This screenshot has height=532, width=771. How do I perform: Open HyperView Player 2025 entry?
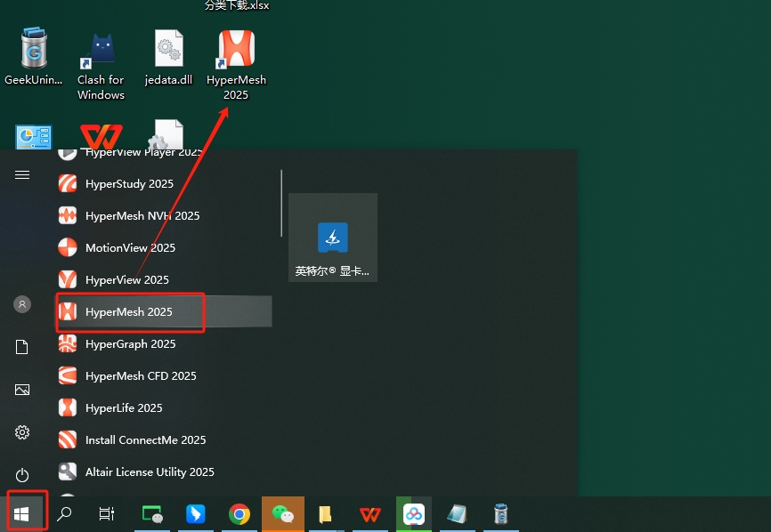click(x=163, y=155)
